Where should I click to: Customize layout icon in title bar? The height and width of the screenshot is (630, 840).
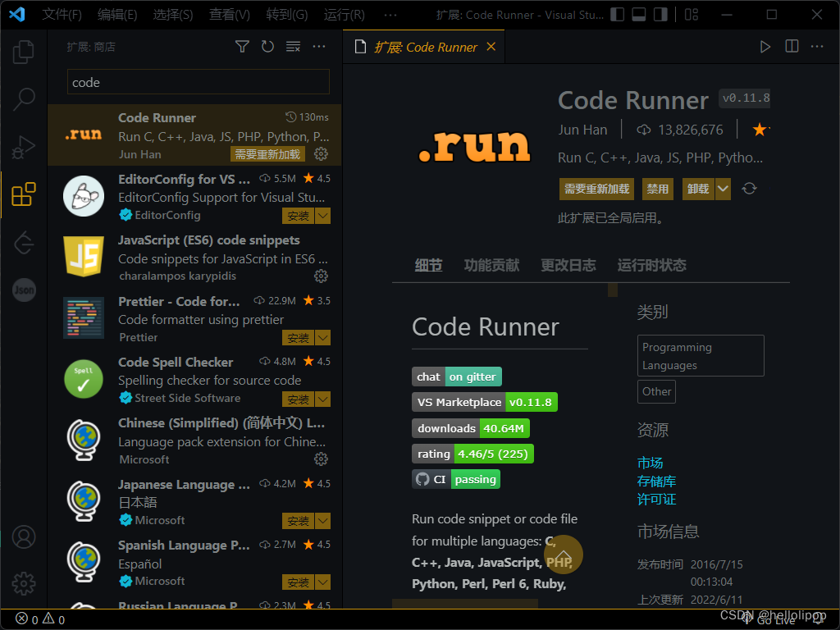(x=692, y=15)
